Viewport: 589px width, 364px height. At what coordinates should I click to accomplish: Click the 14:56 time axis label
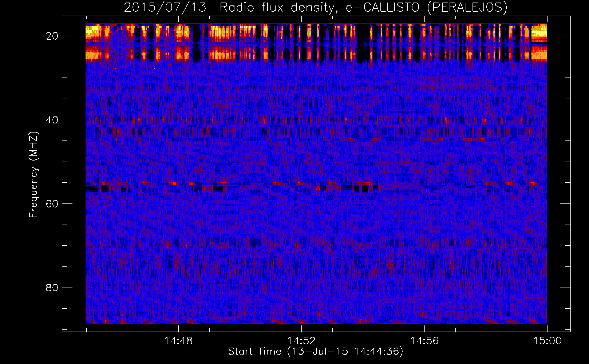424,341
